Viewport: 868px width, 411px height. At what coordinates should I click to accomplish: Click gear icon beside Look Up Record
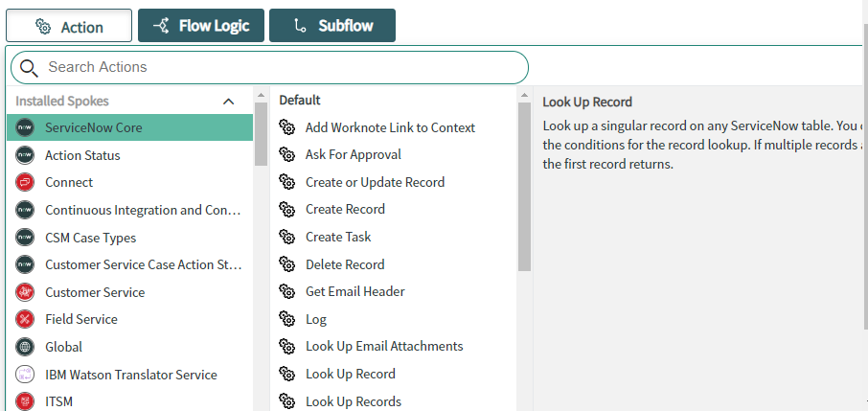tap(286, 374)
